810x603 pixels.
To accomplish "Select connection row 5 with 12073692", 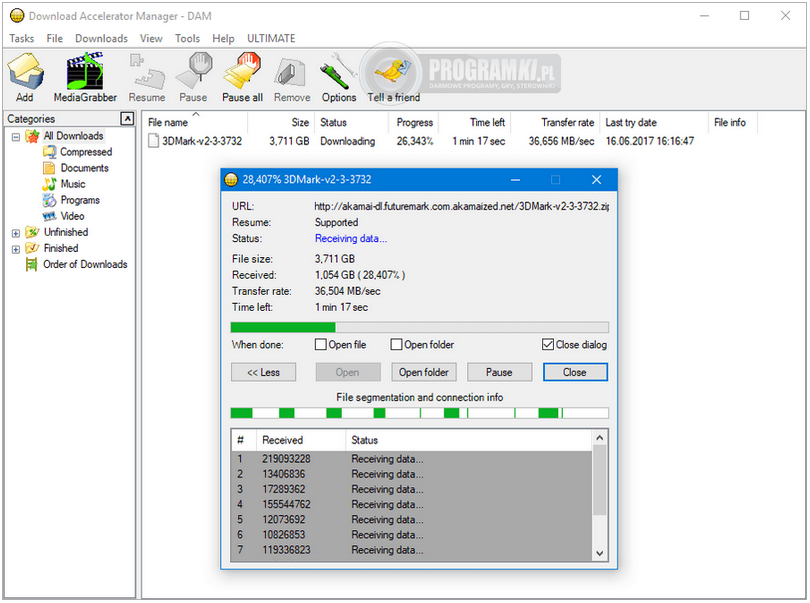I will coord(412,519).
